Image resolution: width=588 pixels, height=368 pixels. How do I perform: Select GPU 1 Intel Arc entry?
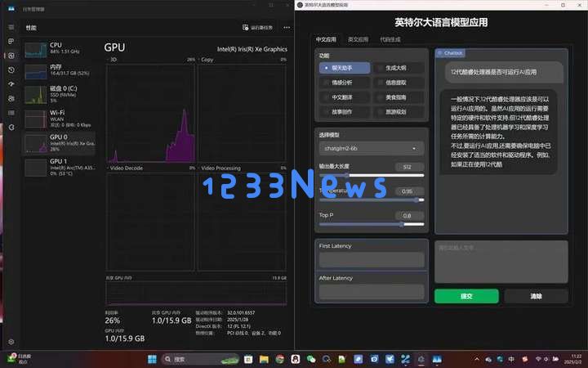coord(60,167)
